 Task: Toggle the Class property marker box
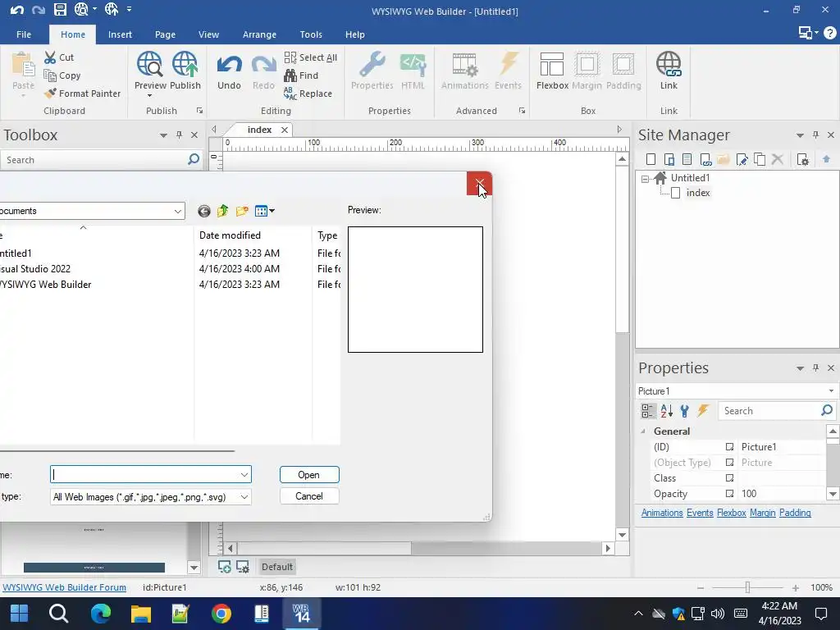point(729,478)
